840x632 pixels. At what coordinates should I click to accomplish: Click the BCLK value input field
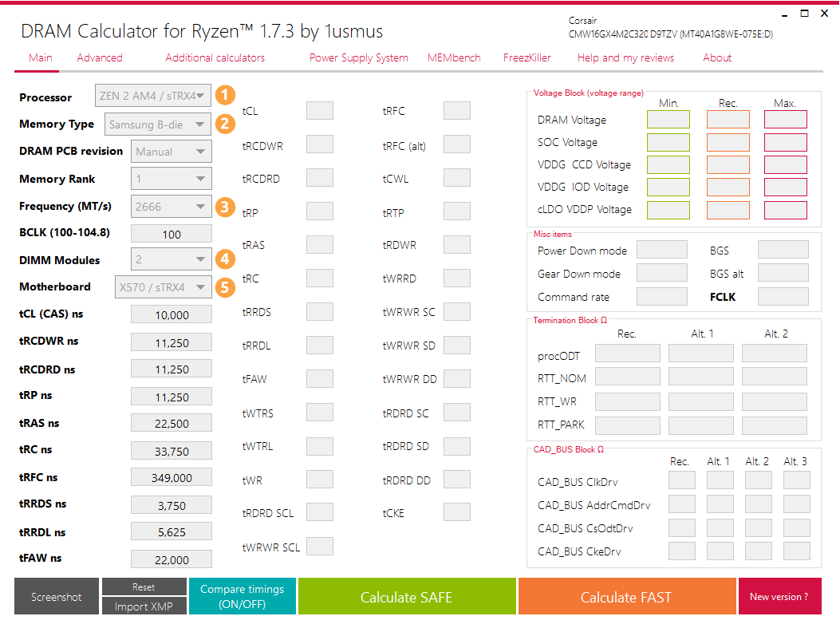point(171,233)
